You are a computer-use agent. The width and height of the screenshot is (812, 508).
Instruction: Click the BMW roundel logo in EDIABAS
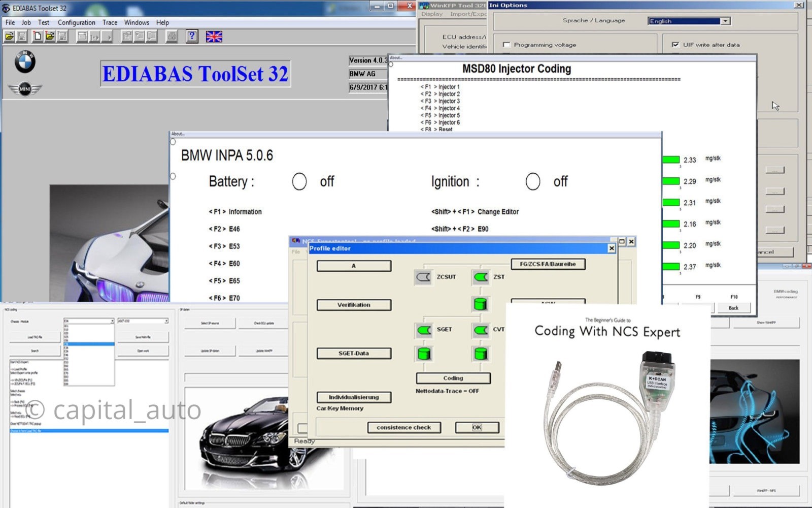25,62
